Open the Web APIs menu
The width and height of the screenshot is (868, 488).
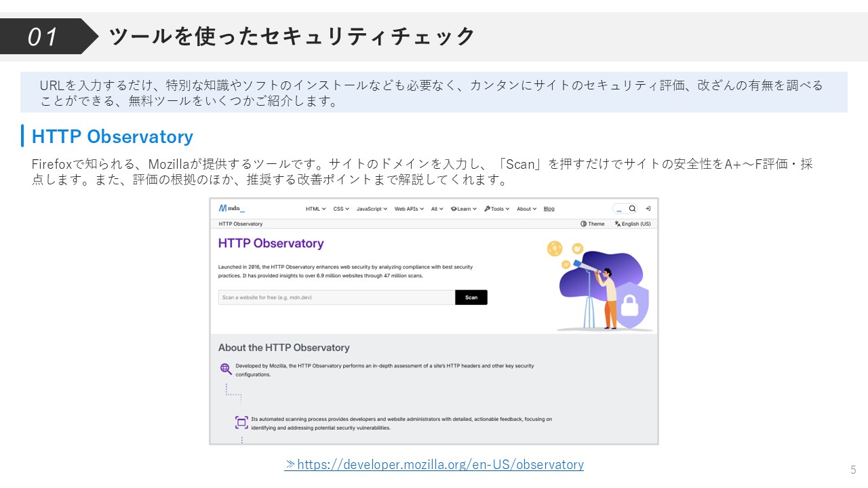pyautogui.click(x=410, y=209)
